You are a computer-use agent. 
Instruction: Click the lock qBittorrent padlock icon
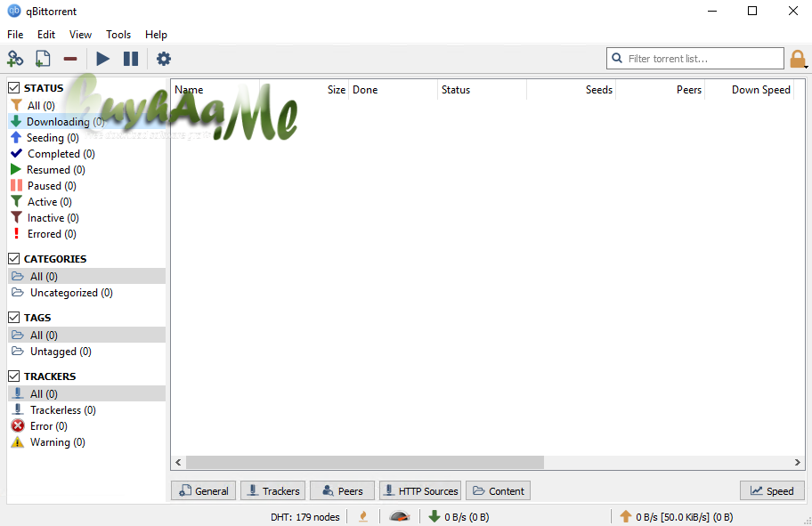tap(798, 59)
